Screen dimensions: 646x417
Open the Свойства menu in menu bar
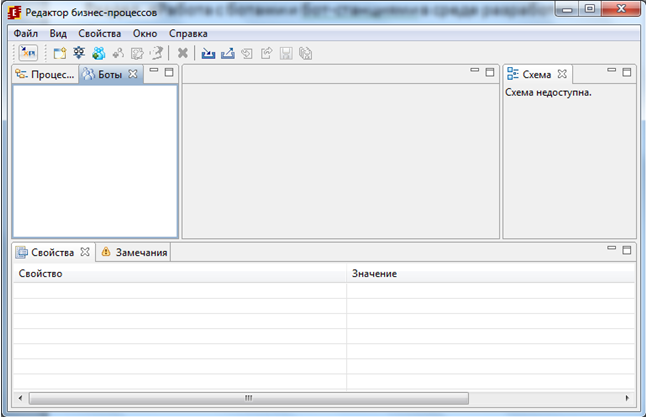[x=99, y=33]
